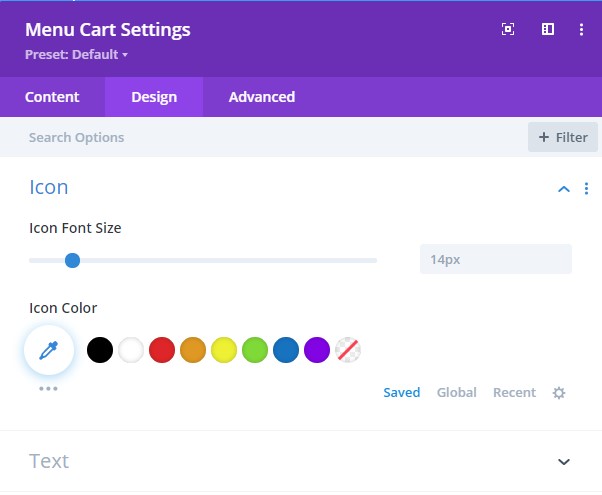Image resolution: width=602 pixels, height=495 pixels.
Task: Choose the purple color swatch
Action: point(317,350)
